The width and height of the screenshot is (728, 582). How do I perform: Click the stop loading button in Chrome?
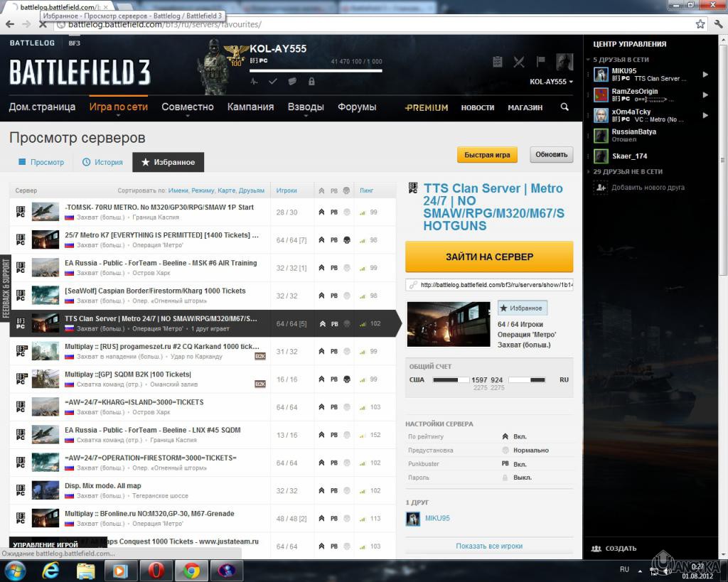tap(43, 24)
